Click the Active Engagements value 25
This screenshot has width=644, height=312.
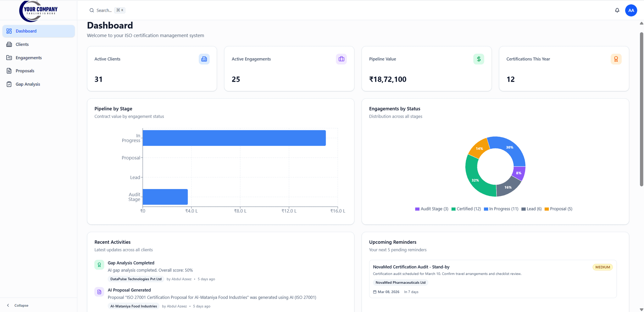coord(236,79)
